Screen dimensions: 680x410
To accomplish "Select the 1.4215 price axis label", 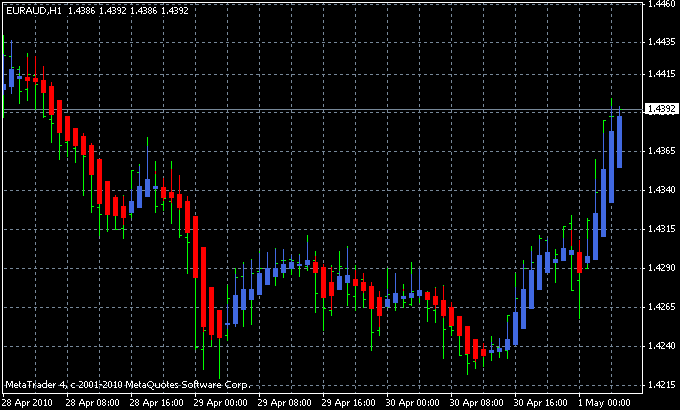I will tap(661, 385).
